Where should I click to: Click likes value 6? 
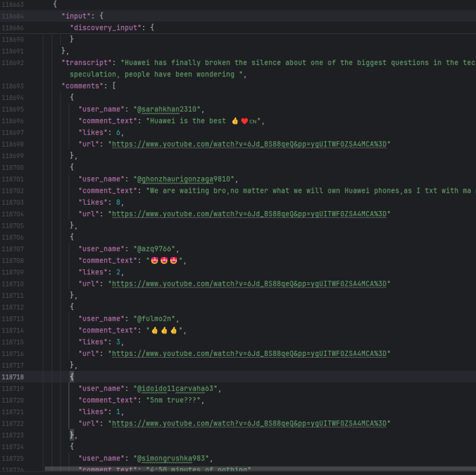point(118,132)
